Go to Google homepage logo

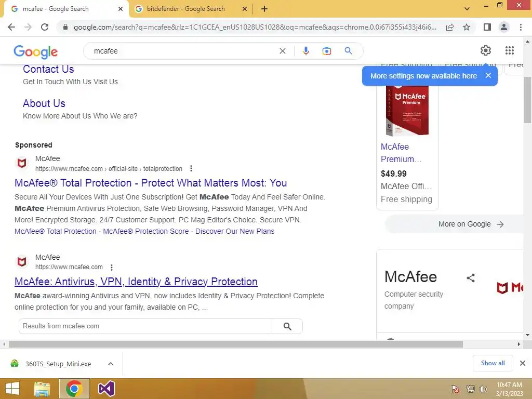coord(36,51)
